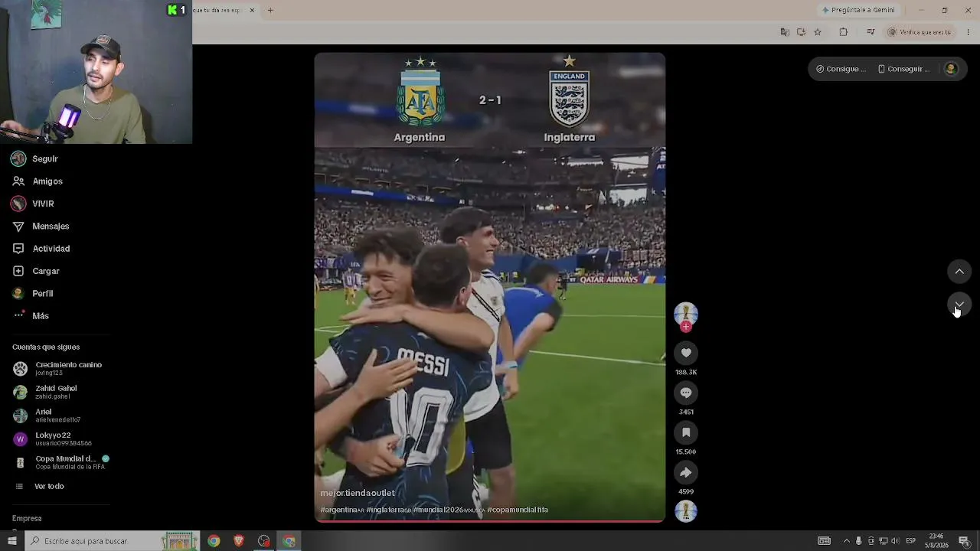Click the video player to pause
980x551 pixels.
(490, 287)
